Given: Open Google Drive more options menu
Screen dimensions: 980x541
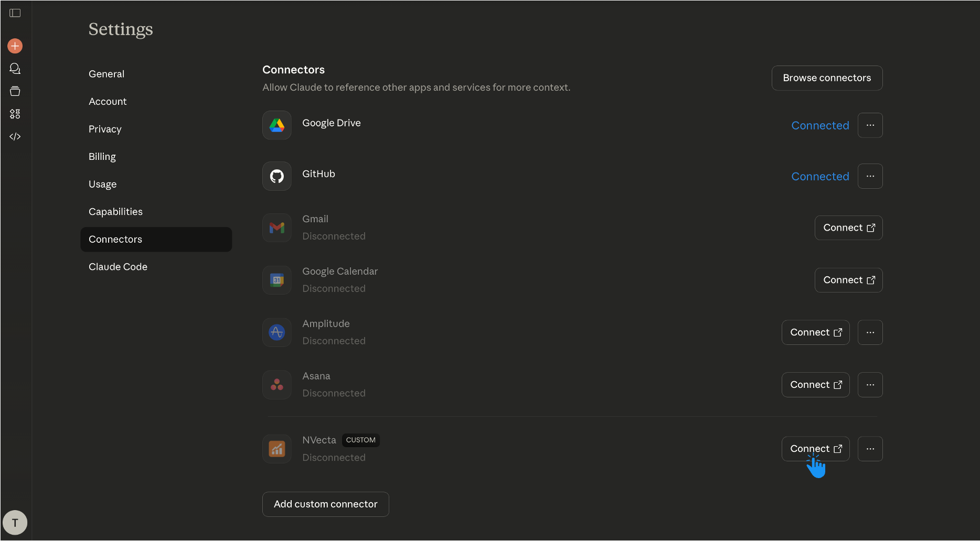Looking at the screenshot, I should pos(870,125).
